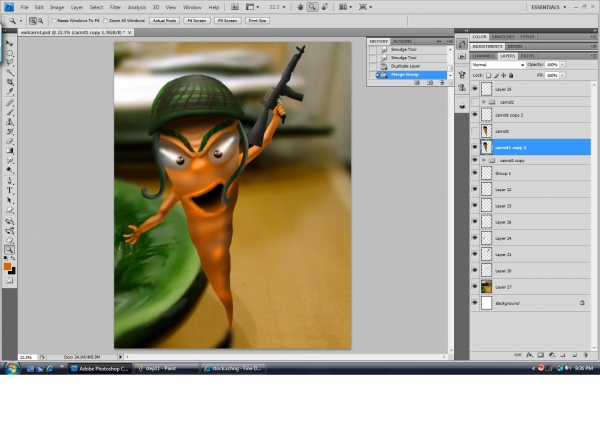Screen dimensions: 600x438
Task: Hide the Background layer
Action: point(475,303)
